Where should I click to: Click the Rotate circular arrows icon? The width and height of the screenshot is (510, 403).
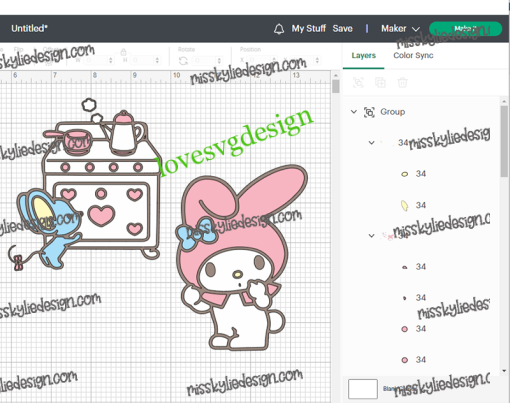183,61
